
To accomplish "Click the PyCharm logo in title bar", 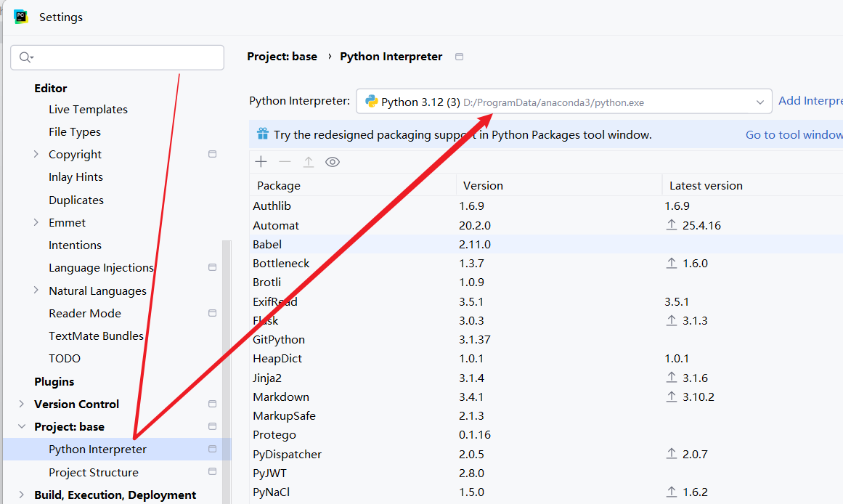I will pyautogui.click(x=21, y=17).
